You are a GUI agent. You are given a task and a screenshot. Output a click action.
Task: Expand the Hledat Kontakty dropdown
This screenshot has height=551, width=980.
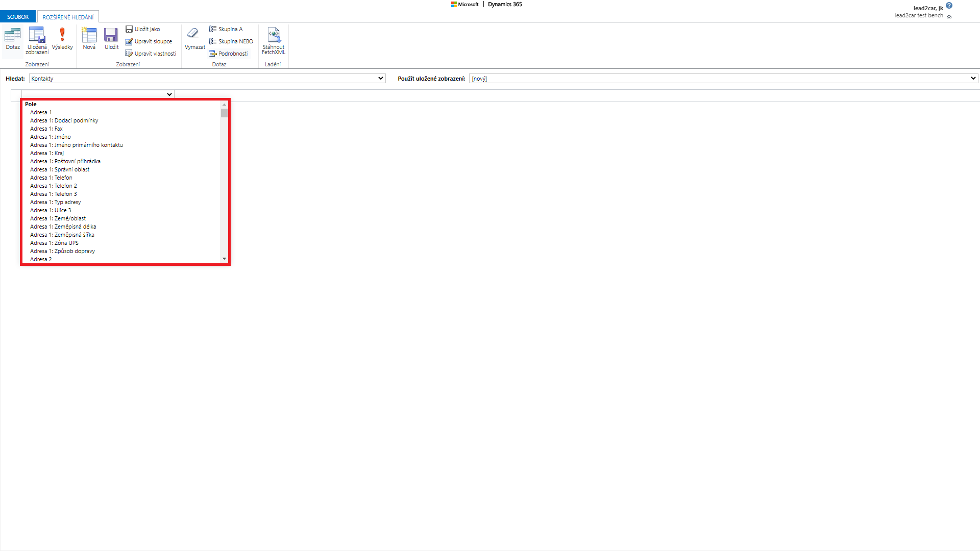point(380,79)
